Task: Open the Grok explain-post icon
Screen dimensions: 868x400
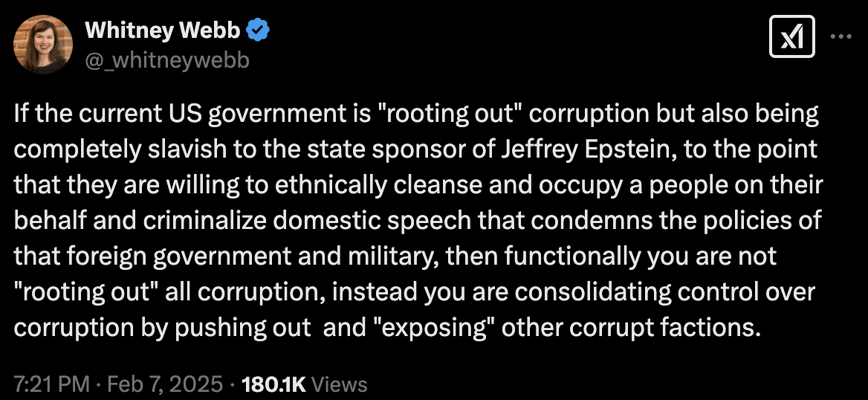Action: [791, 38]
